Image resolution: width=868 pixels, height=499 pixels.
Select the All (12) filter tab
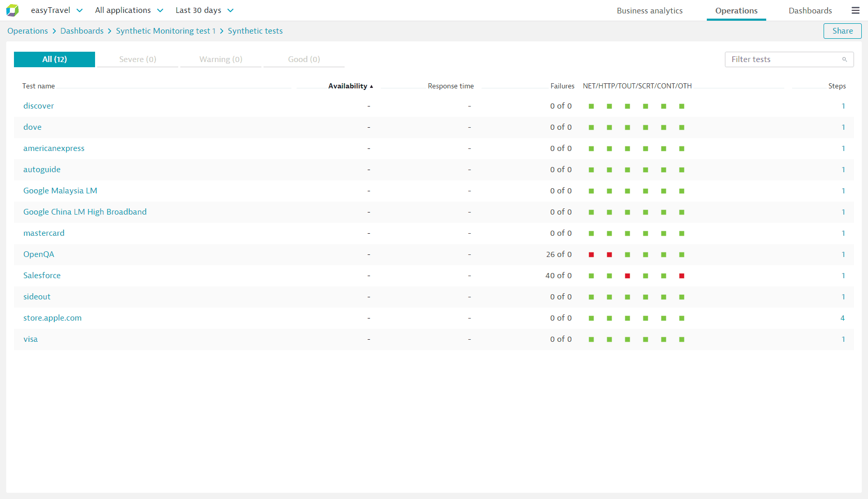[x=54, y=59]
